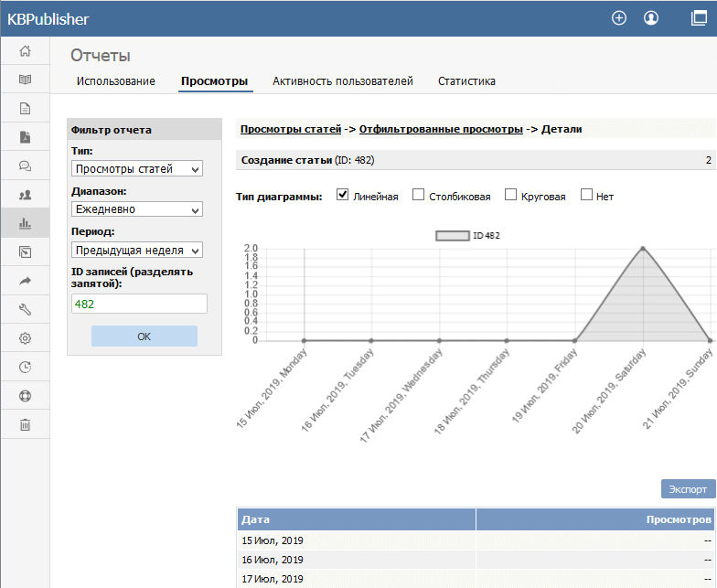Image resolution: width=717 pixels, height=588 pixels.
Task: Follow the Просмотры статей breadcrumb link
Action: tap(291, 130)
